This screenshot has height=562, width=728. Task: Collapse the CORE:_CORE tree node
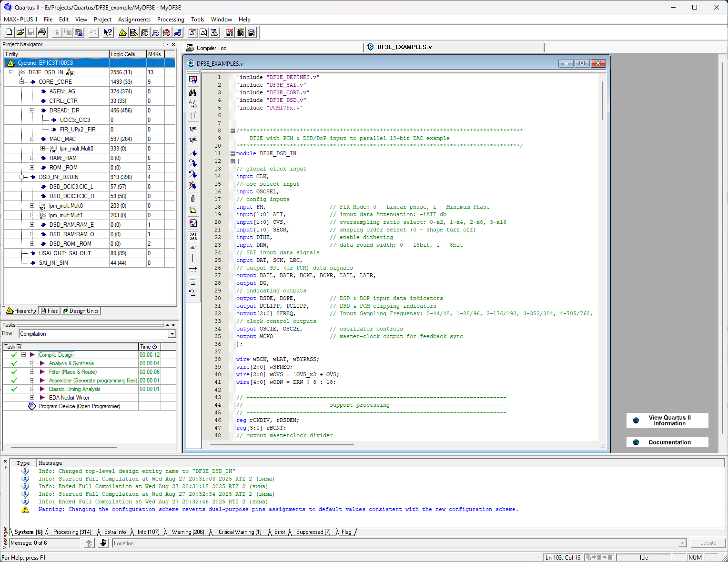(x=21, y=82)
